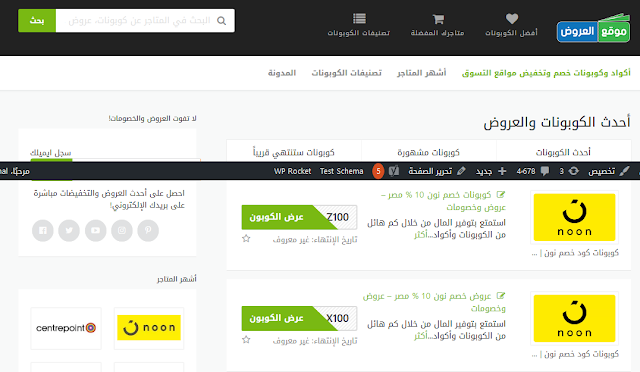
Task: Open centrepoint store in sidebar
Action: click(66, 328)
